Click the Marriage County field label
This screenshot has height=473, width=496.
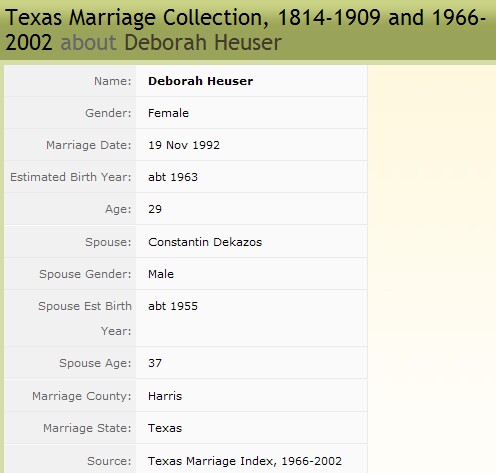pyautogui.click(x=82, y=396)
